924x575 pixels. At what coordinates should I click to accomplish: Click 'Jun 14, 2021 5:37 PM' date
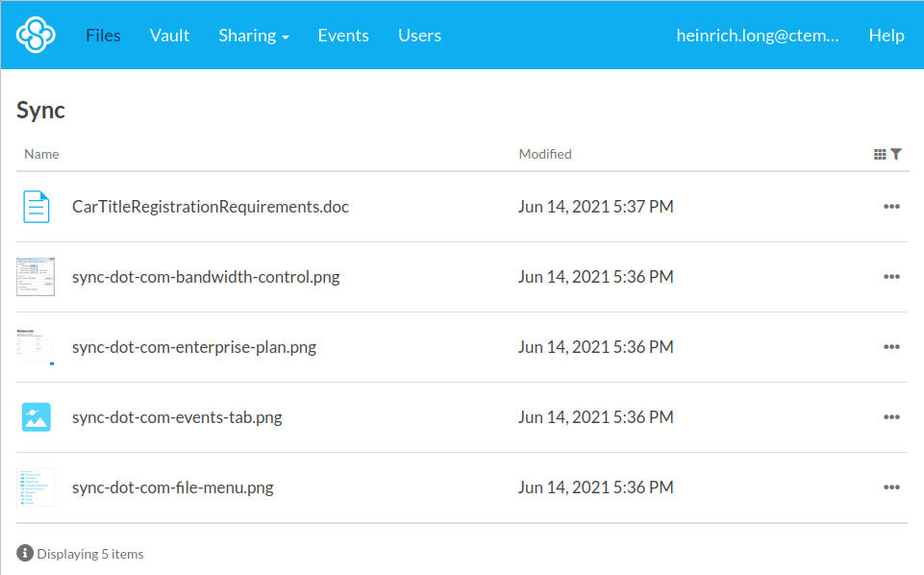tap(596, 207)
